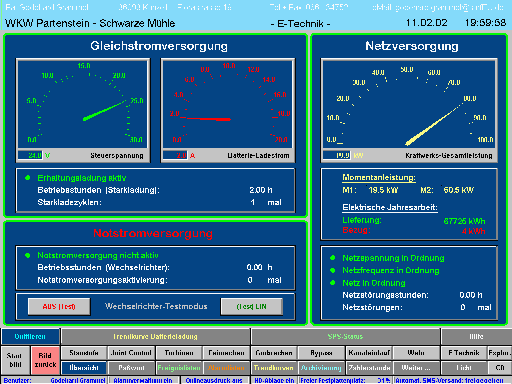Click the red Bild zurück button
The height and width of the screenshot is (384, 512).
45,360
